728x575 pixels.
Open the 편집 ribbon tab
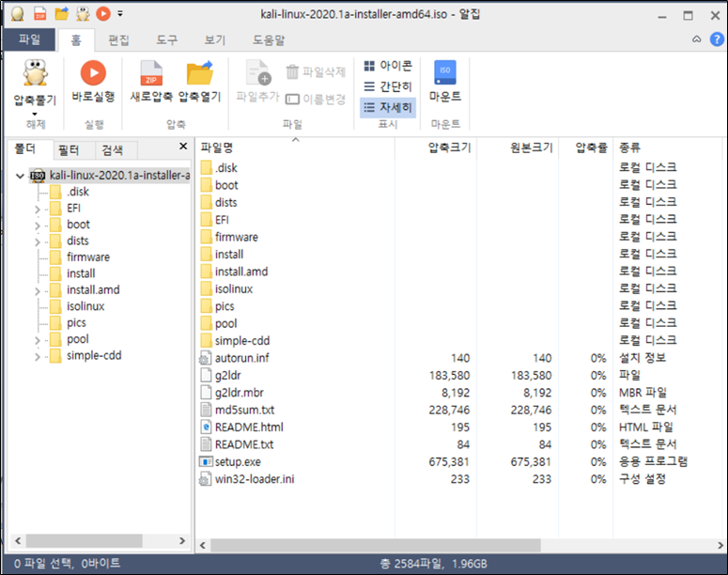click(x=118, y=40)
